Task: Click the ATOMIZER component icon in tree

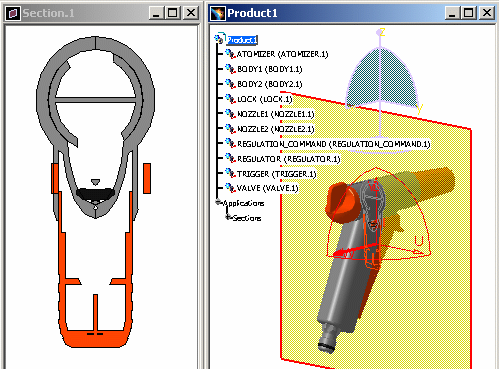Action: [x=230, y=54]
